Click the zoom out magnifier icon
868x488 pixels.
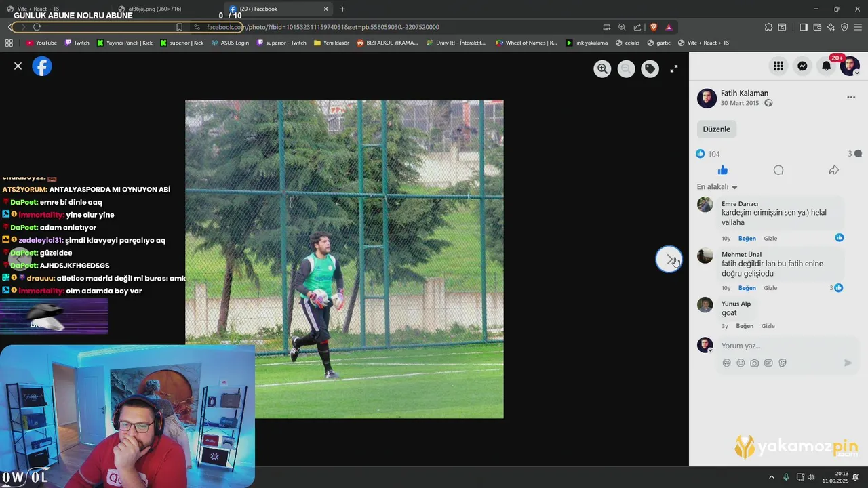pyautogui.click(x=626, y=68)
